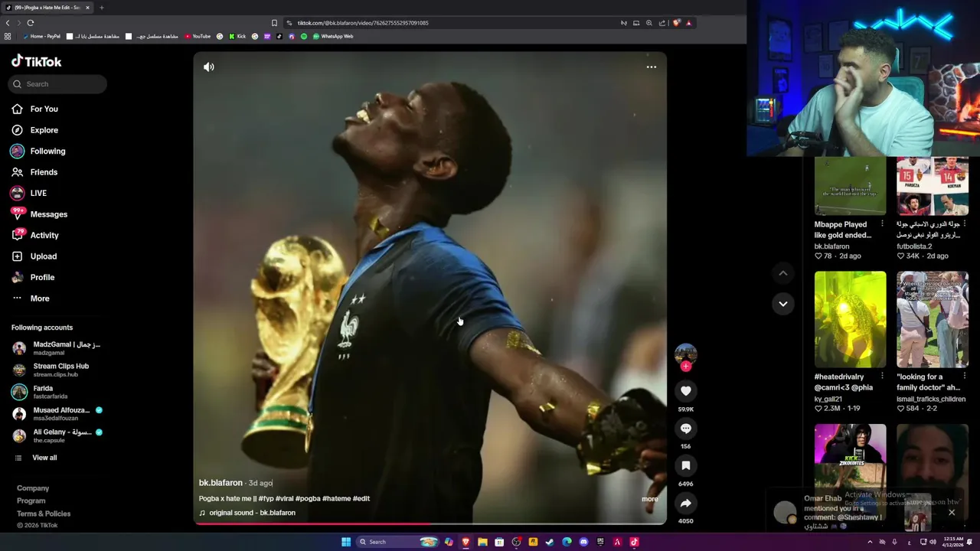980x551 pixels.
Task: Click the browser address bar URL
Action: point(363,23)
